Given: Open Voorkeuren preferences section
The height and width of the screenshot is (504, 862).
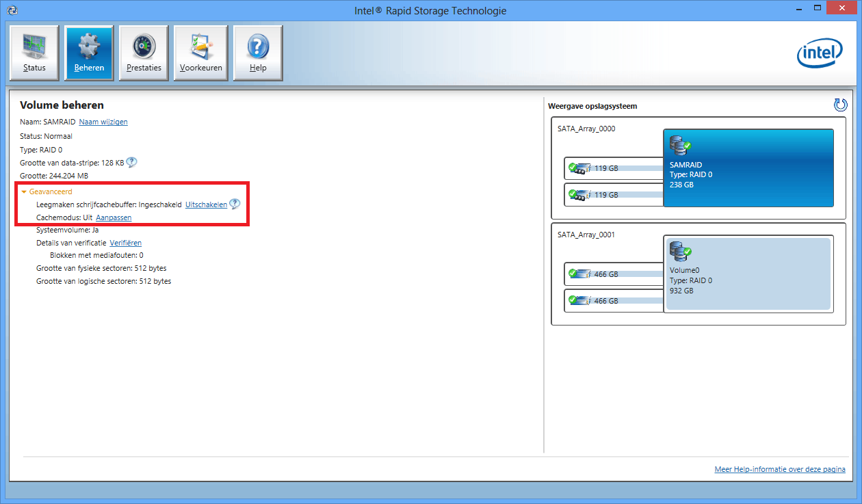Looking at the screenshot, I should (200, 53).
